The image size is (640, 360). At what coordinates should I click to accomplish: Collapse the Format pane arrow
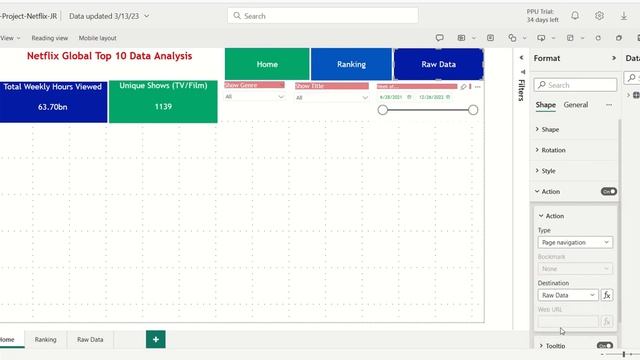point(613,58)
